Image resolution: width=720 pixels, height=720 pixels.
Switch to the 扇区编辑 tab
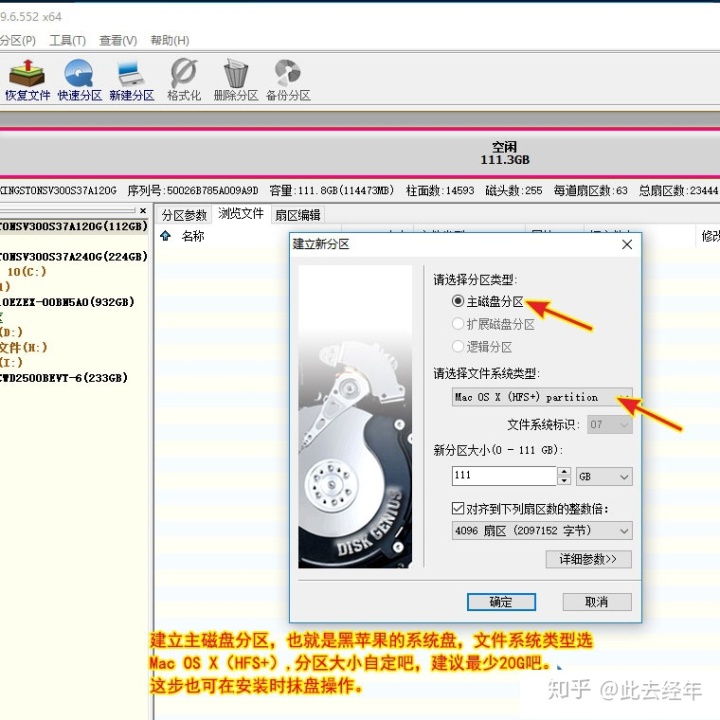[298, 215]
